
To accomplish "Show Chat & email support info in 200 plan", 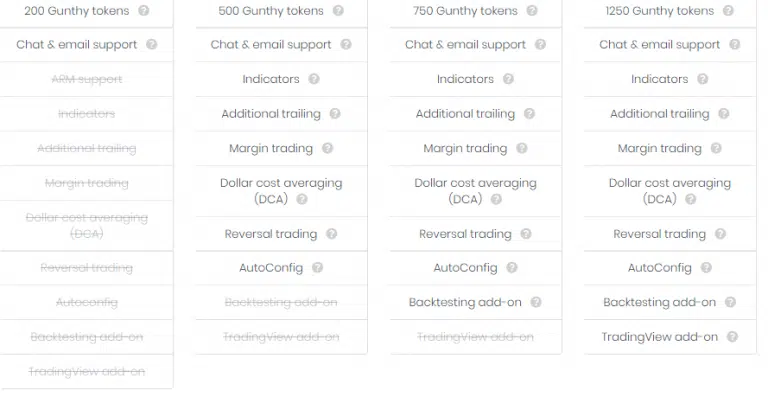I will click(x=151, y=45).
